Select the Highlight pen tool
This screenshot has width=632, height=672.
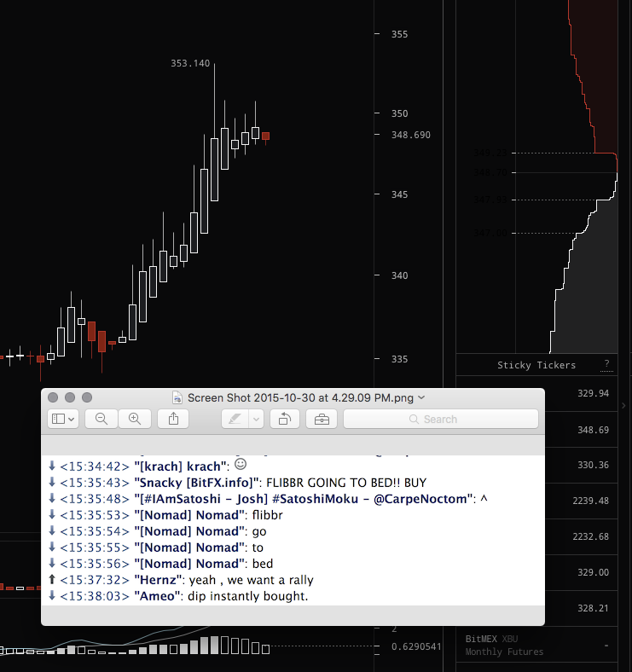[x=235, y=419]
